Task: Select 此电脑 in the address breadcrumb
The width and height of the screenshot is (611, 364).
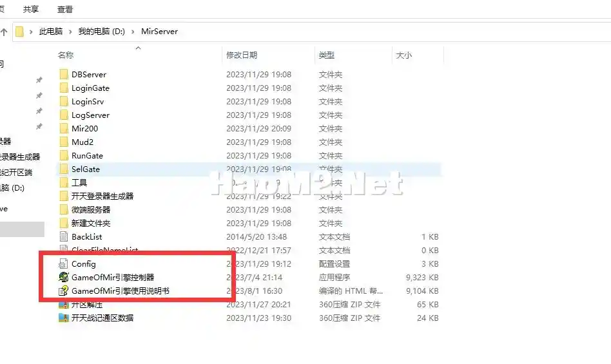Action: (51, 32)
